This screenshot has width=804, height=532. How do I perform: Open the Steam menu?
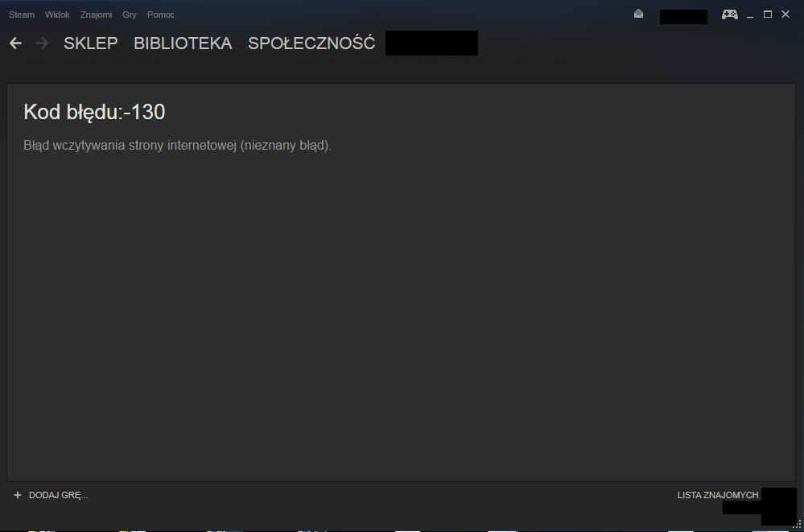click(22, 14)
